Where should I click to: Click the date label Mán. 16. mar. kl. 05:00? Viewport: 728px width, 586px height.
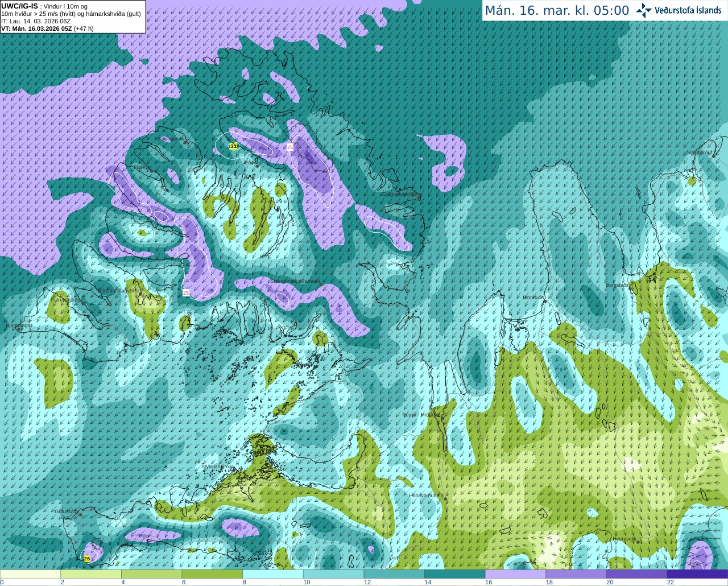coord(557,11)
